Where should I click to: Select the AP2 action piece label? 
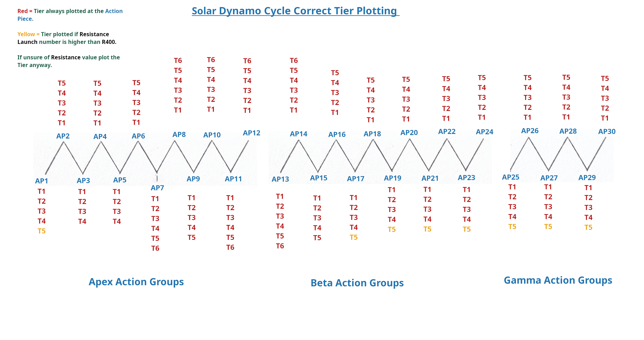(x=63, y=136)
